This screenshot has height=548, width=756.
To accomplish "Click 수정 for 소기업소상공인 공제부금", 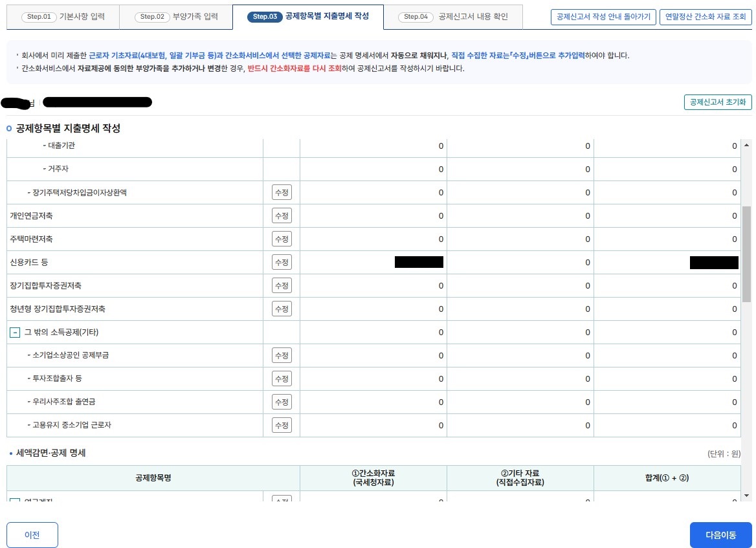I will [282, 355].
